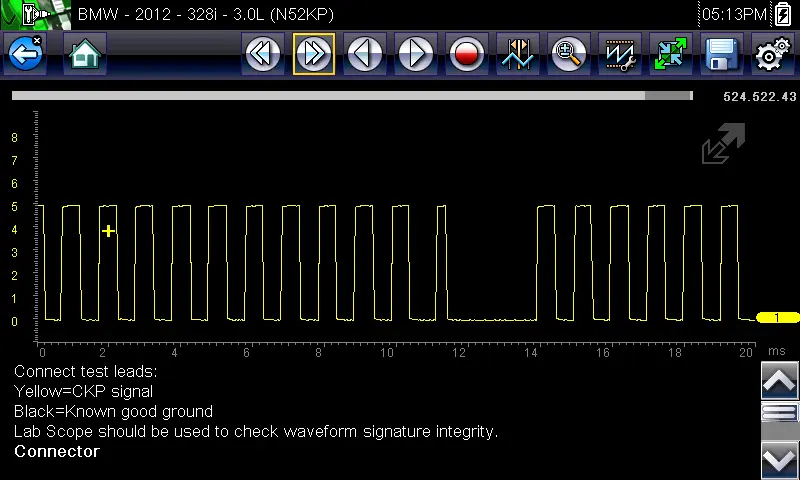Click the yellow plus trigger marker
The height and width of the screenshot is (480, 800).
coord(108,231)
